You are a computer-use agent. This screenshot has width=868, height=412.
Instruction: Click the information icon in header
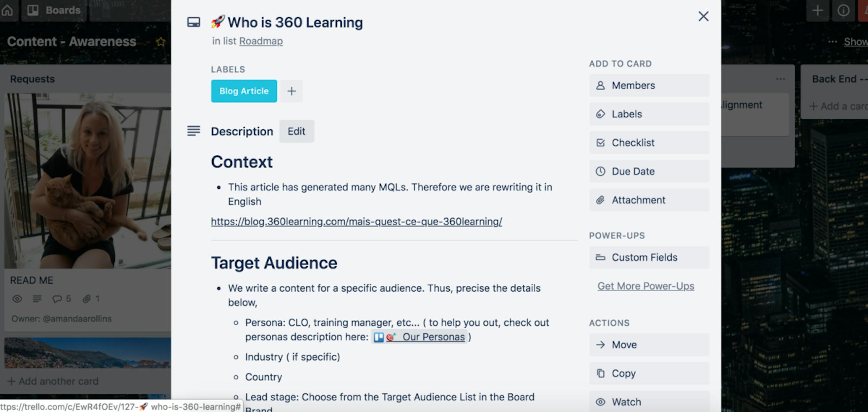coord(843,10)
